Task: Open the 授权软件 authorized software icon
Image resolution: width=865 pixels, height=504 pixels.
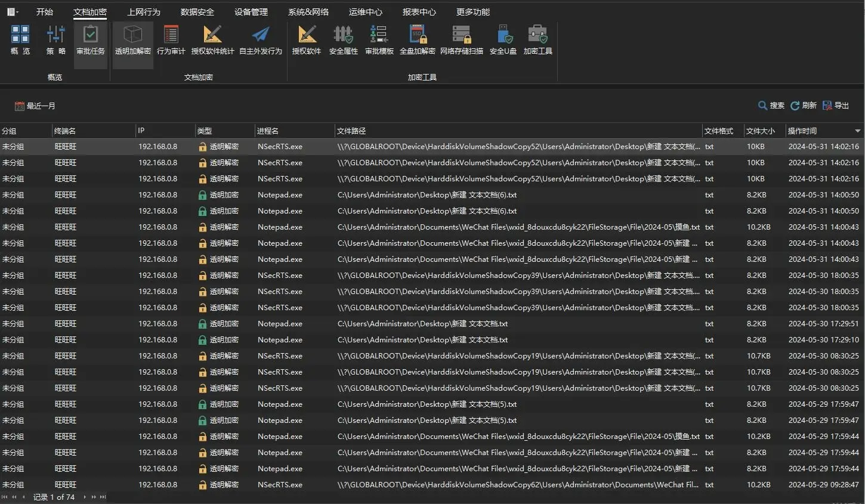Action: (x=307, y=35)
